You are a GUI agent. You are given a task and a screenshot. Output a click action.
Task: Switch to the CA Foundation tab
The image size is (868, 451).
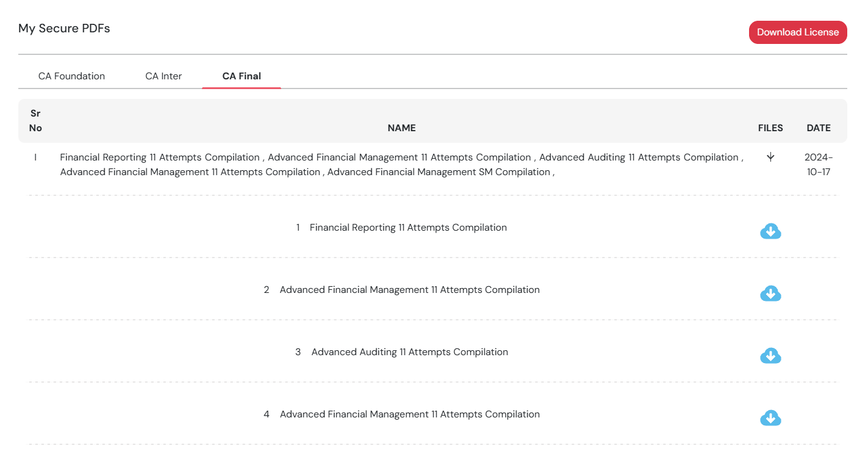(x=71, y=76)
